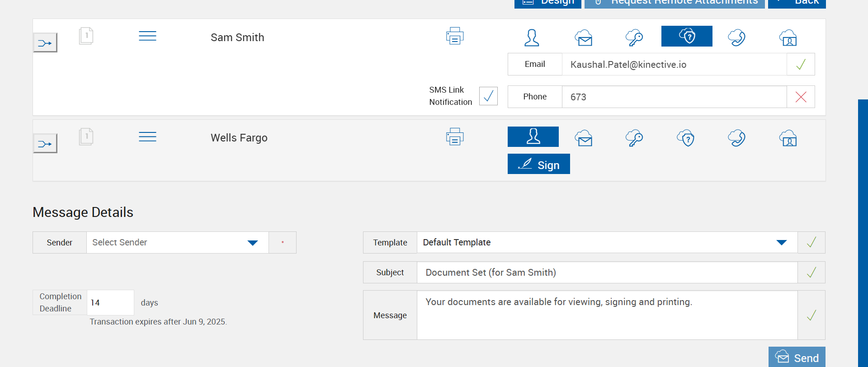Click the print icon in Sam Smith row
Screen dimensions: 868x367
pos(454,36)
